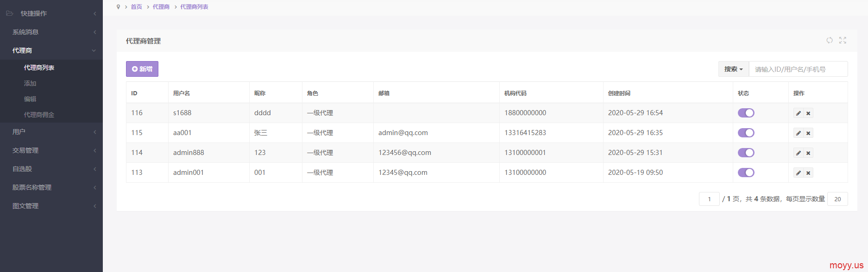Click the delete icon for user s1688
Screen dimensions: 868x272
pos(808,113)
